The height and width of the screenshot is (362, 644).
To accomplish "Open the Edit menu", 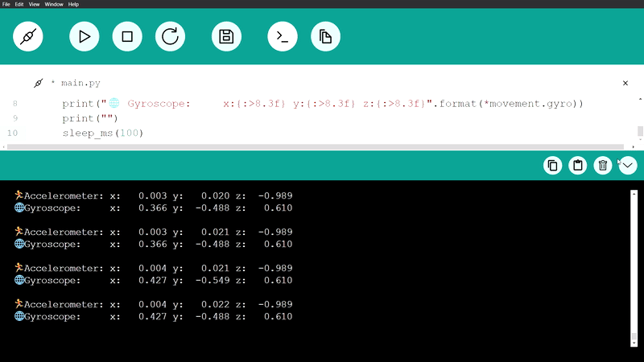I will pos(21,4).
